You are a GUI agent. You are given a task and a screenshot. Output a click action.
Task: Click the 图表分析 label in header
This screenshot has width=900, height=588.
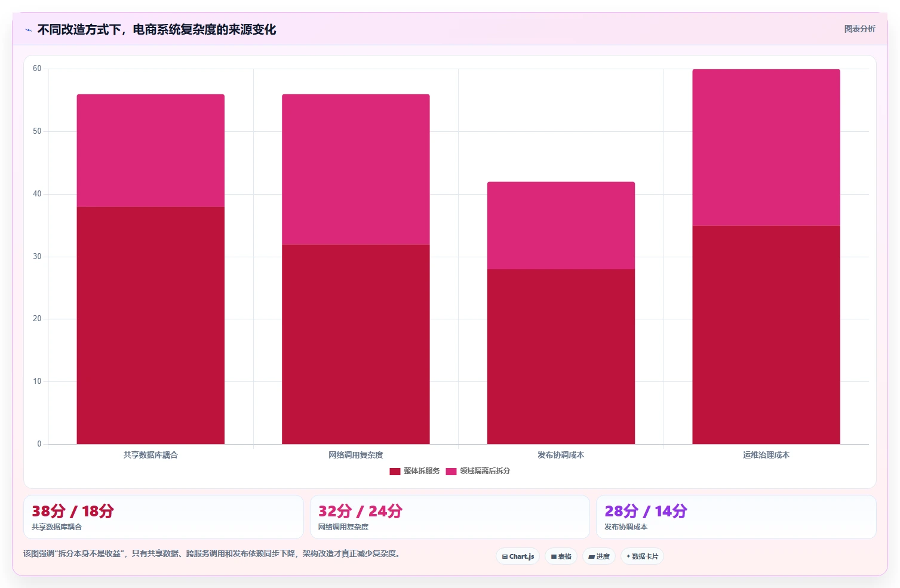pos(859,29)
